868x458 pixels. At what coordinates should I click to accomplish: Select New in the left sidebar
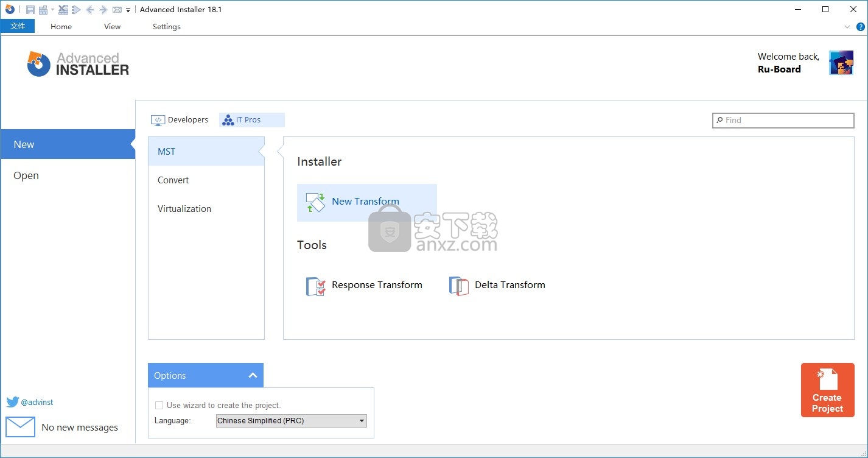[68, 144]
